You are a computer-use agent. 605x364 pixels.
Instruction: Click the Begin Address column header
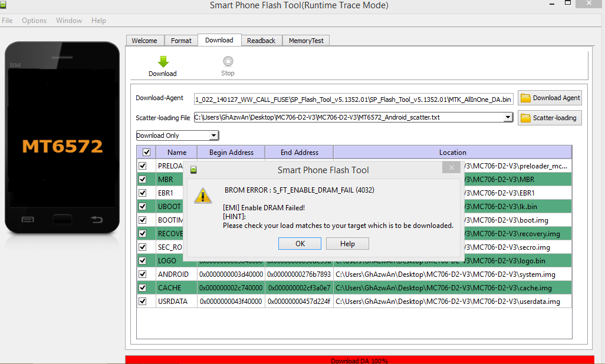231,153
